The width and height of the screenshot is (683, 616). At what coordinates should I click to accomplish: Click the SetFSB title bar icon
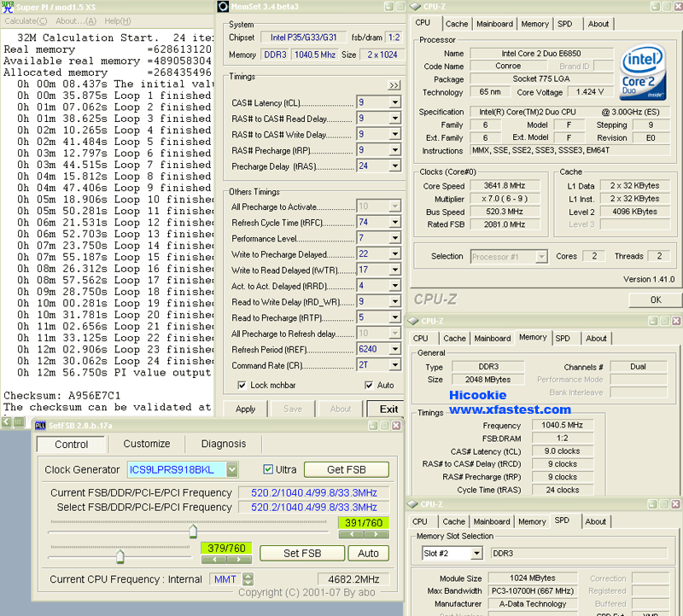coord(40,426)
